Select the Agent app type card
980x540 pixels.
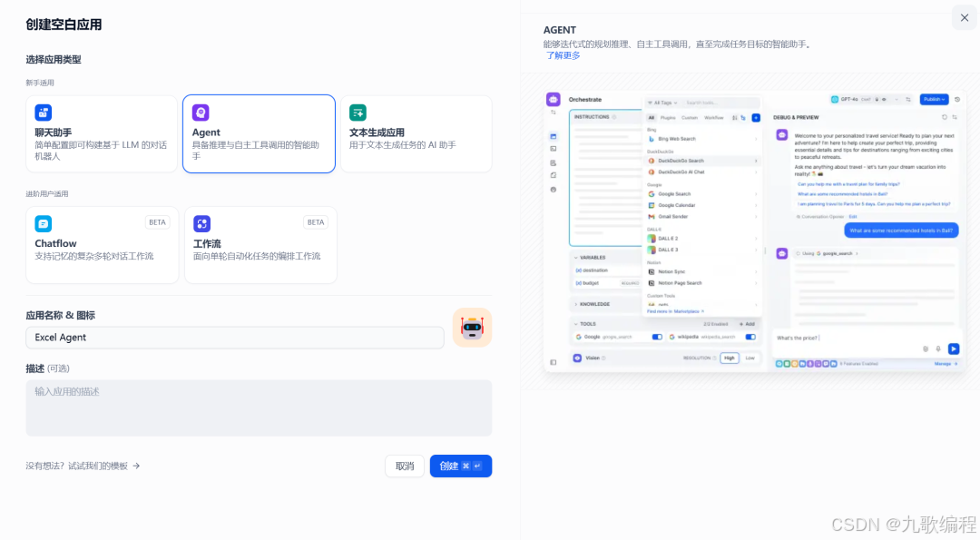(x=259, y=133)
